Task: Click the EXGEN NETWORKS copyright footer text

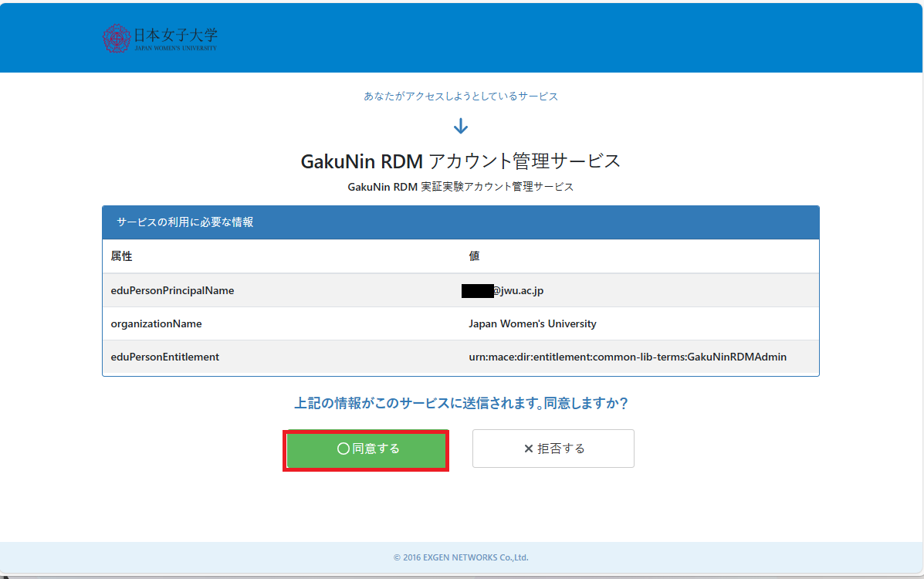Action: pyautogui.click(x=461, y=557)
